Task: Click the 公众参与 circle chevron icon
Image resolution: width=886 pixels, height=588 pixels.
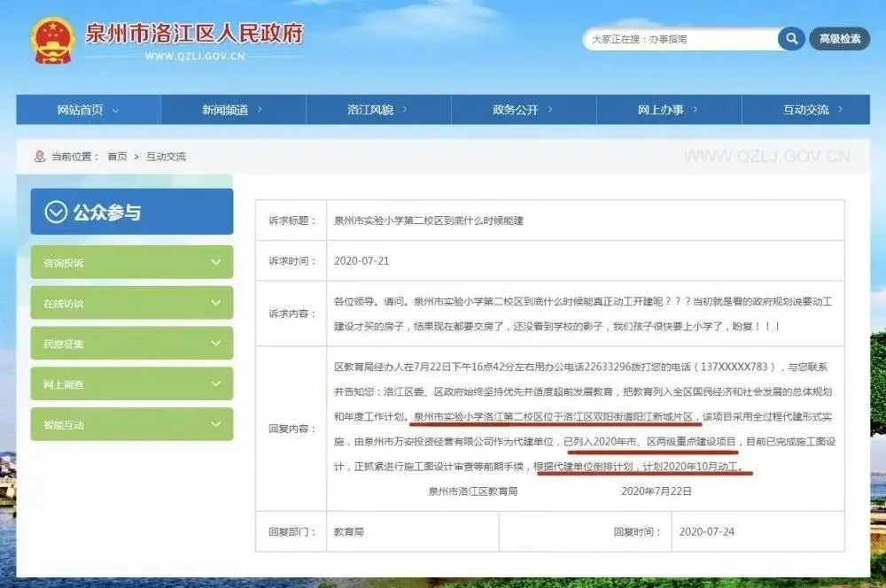Action: click(56, 213)
